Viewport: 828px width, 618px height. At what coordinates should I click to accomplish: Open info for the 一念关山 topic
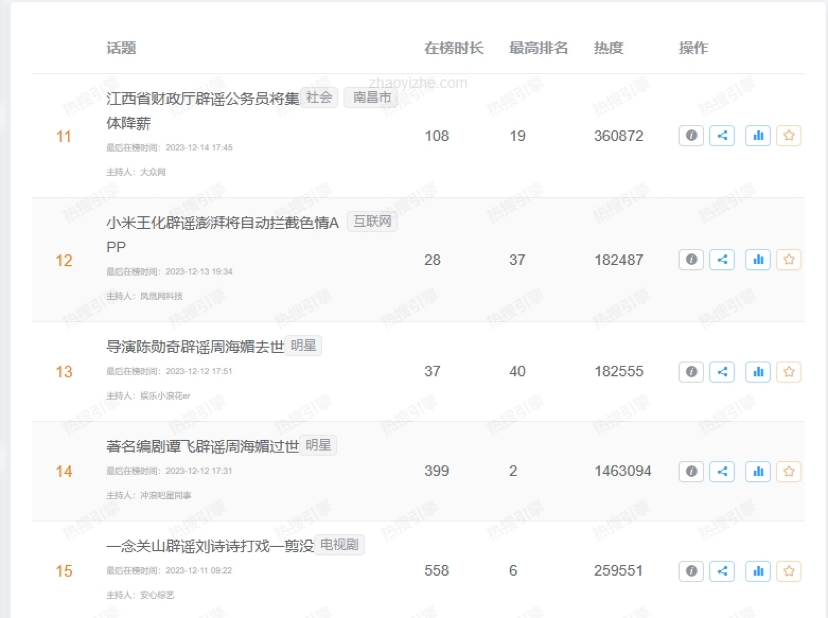[691, 571]
